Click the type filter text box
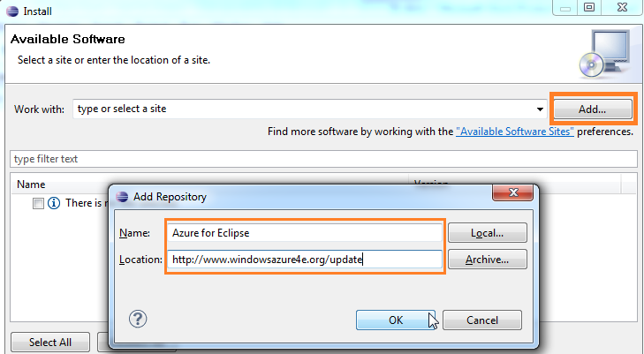The height and width of the screenshot is (354, 644). click(x=323, y=159)
